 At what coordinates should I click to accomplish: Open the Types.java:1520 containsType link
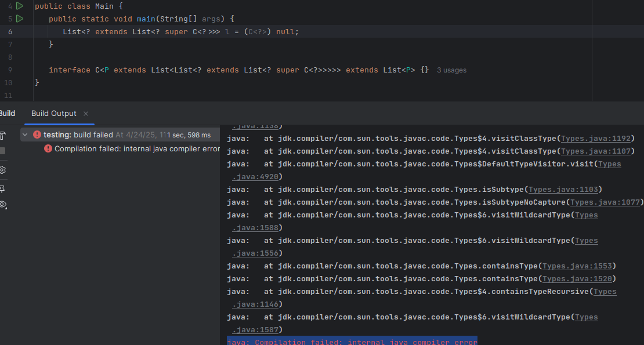577,279
